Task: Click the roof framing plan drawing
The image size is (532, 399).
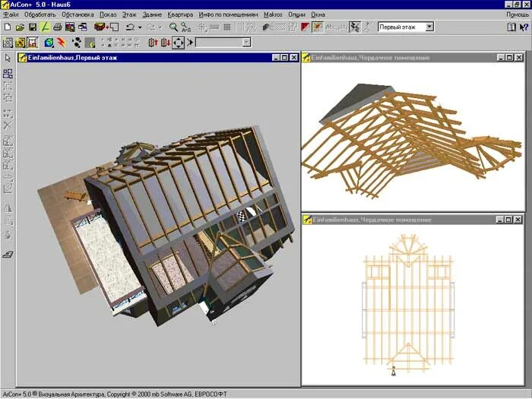Action: tap(408, 304)
